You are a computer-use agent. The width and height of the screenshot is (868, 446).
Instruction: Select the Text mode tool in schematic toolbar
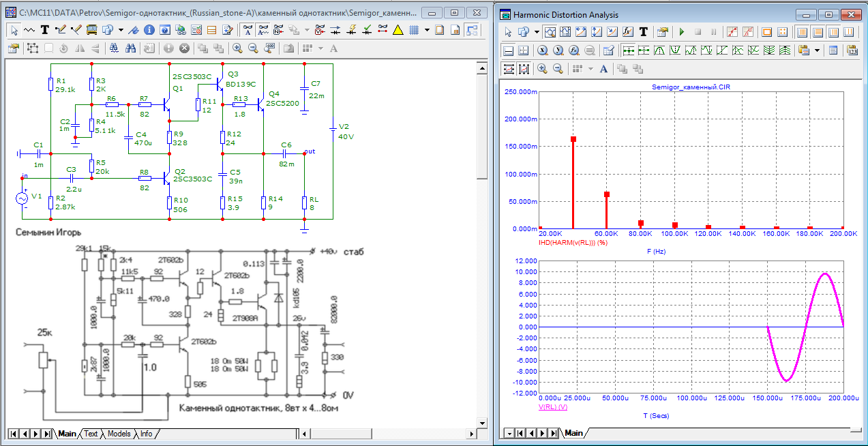tap(45, 30)
